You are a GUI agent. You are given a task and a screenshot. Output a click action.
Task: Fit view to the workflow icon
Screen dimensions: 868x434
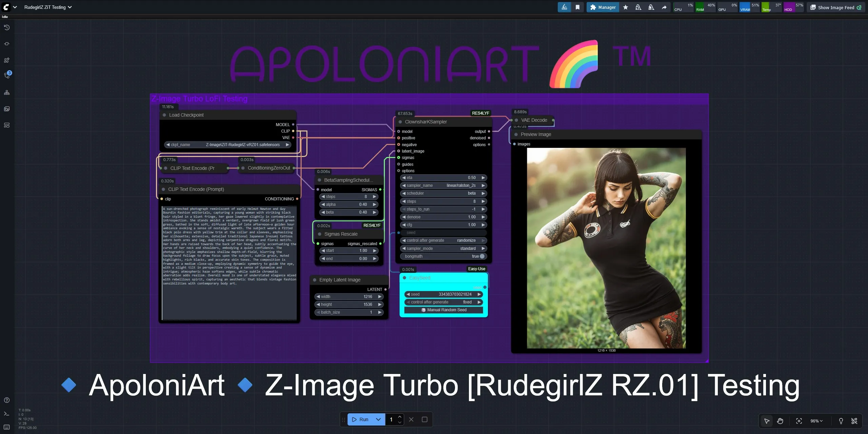pyautogui.click(x=799, y=421)
